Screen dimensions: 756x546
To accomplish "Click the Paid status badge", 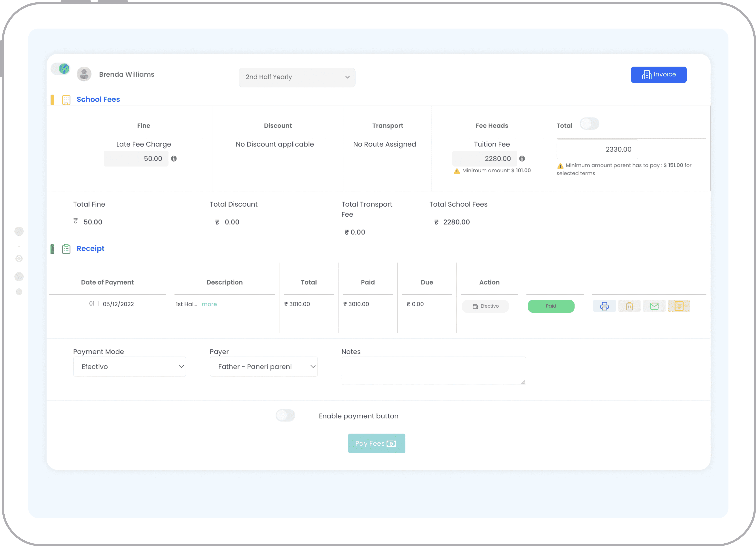I will [551, 306].
